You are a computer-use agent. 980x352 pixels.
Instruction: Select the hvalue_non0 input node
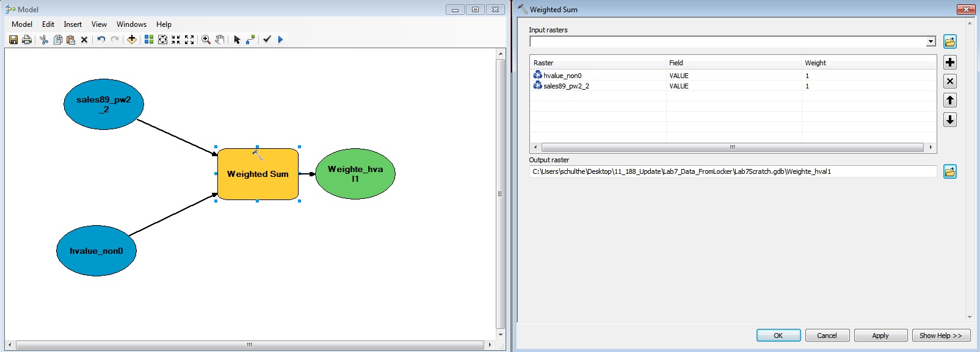[96, 251]
